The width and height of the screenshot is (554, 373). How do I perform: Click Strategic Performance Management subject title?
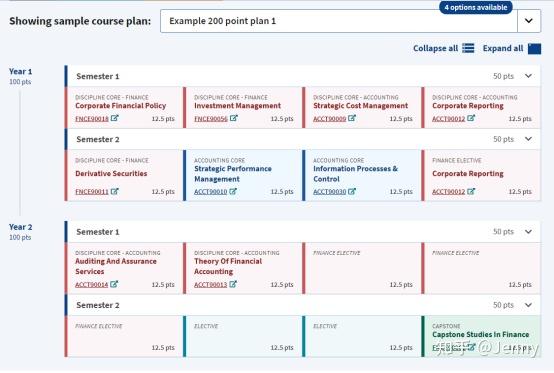[x=233, y=174]
